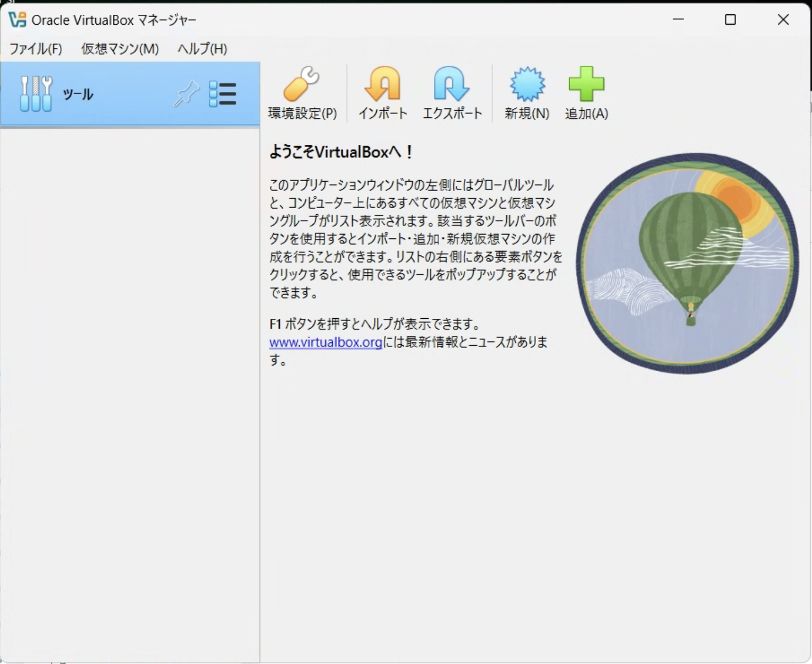Maximize the VirtualBox Manager window

point(730,20)
